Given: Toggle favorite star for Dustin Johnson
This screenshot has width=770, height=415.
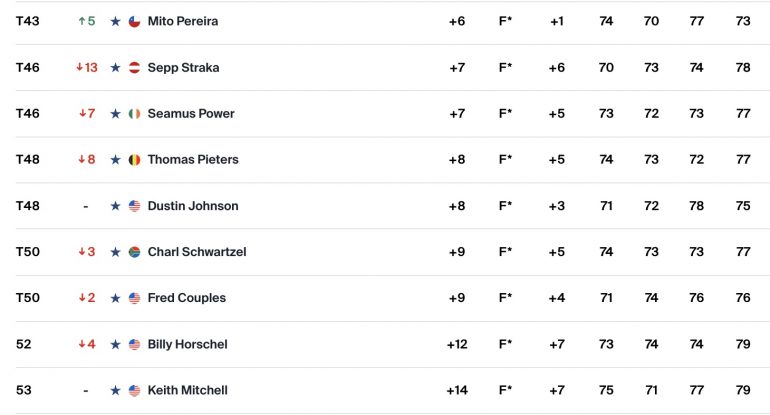Looking at the screenshot, I should tap(115, 206).
